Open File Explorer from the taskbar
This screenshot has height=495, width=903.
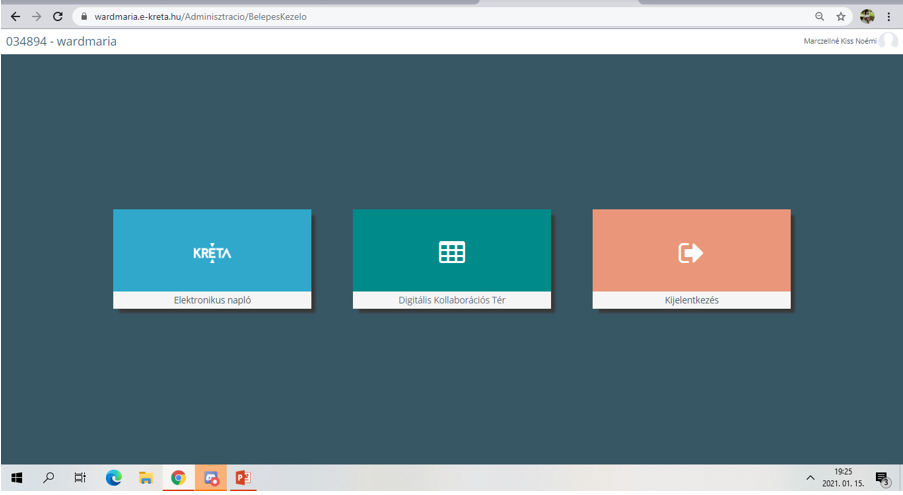(146, 478)
